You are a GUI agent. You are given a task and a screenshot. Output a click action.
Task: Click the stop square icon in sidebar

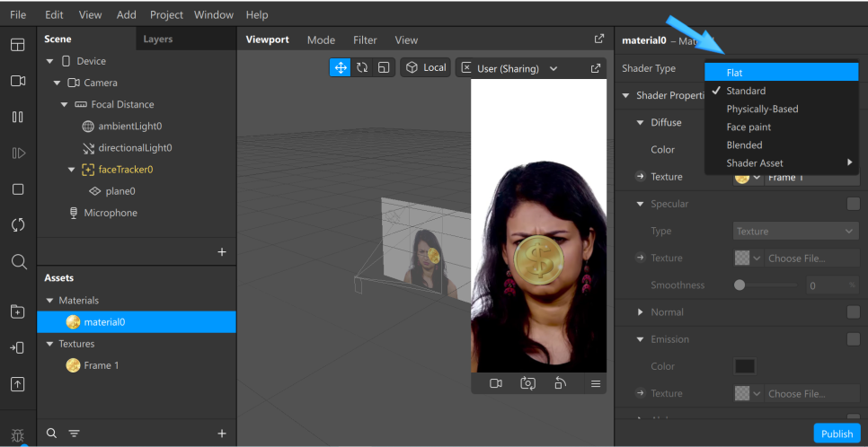tap(18, 189)
